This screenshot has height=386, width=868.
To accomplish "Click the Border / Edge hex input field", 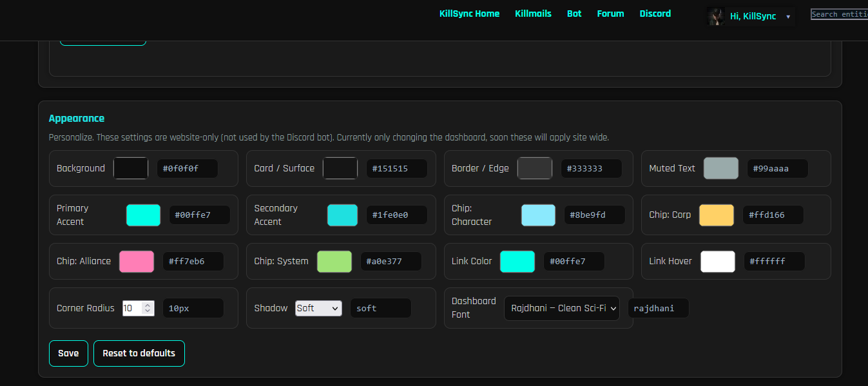I will [591, 169].
